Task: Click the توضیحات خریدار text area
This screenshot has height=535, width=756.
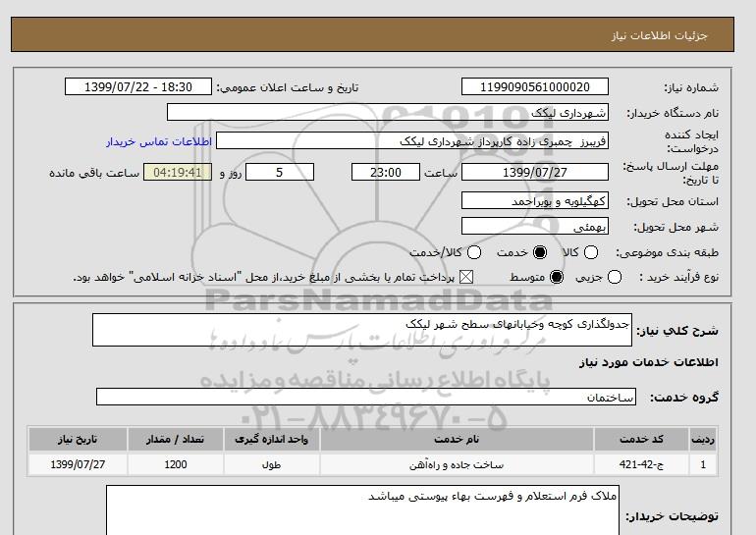Action: pyautogui.click(x=362, y=510)
